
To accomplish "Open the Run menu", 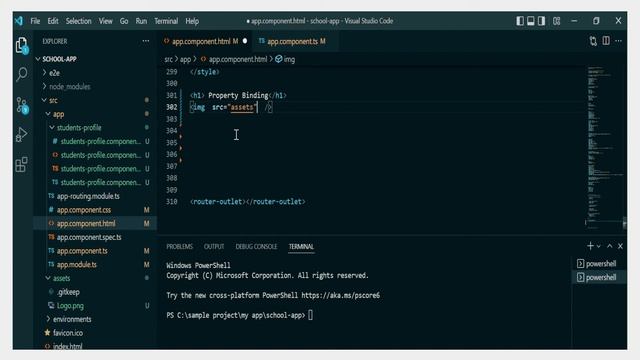I will tap(141, 21).
